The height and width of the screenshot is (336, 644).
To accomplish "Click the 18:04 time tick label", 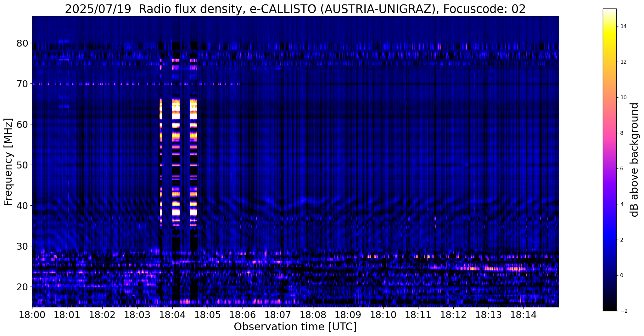I will click(172, 315).
